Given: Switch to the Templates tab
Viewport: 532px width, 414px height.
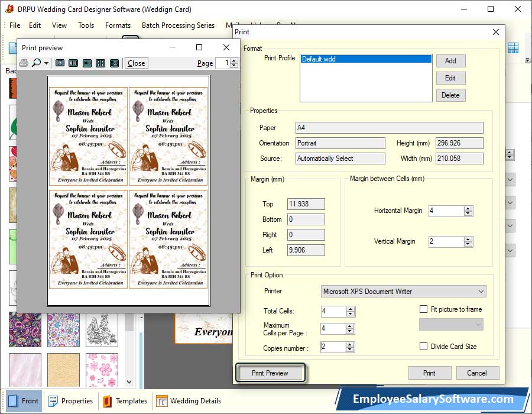Looking at the screenshot, I should tap(125, 400).
